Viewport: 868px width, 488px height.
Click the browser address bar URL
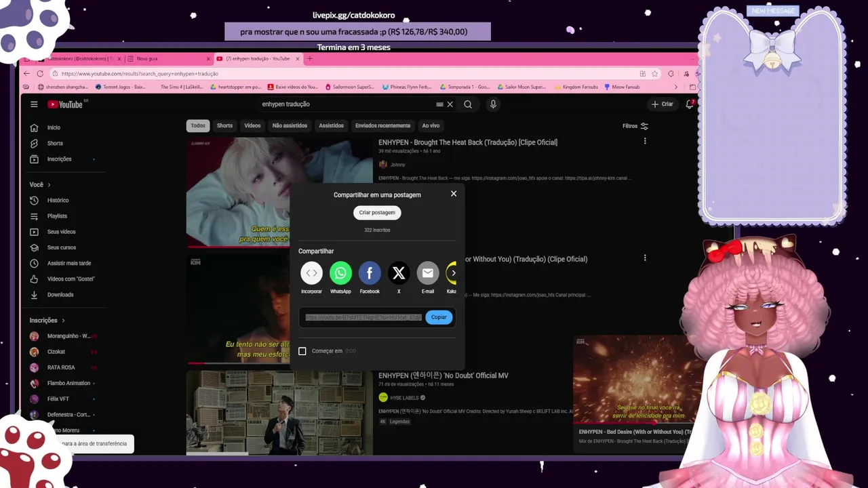point(140,73)
